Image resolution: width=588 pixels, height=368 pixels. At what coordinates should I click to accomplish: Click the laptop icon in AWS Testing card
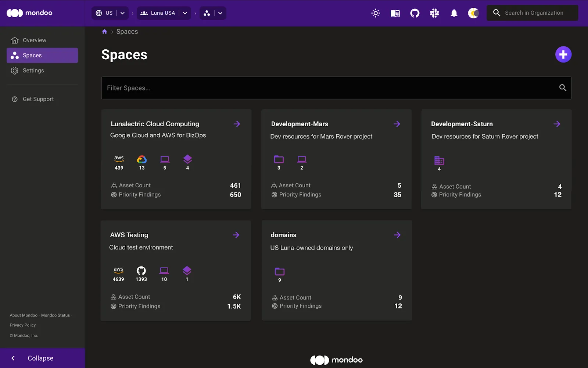pyautogui.click(x=164, y=271)
